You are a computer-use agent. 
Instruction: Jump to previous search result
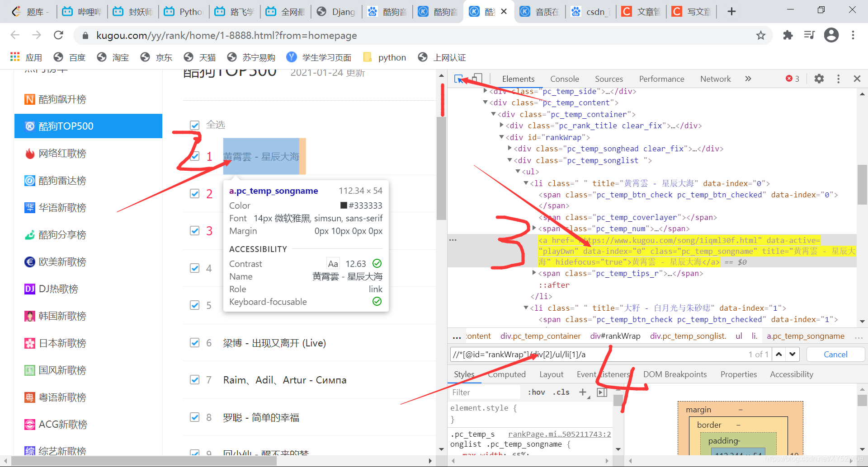point(779,355)
